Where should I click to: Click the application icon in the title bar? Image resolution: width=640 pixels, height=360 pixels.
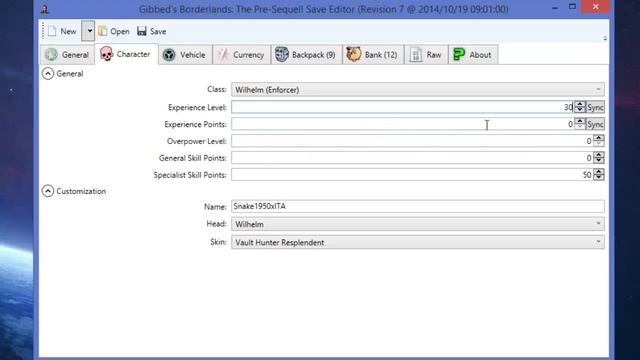[x=45, y=9]
